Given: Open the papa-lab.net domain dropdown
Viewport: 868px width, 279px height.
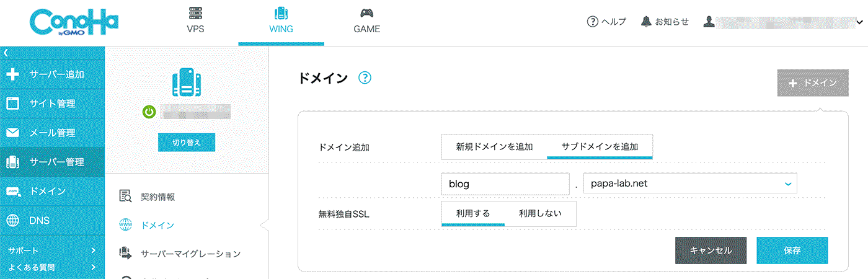Looking at the screenshot, I should click(x=689, y=184).
